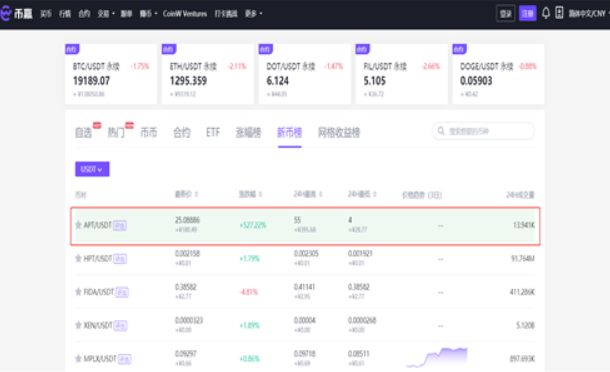The height and width of the screenshot is (372, 610).
Task: Mark MPLX/USDT with the star icon
Action: pyautogui.click(x=78, y=358)
